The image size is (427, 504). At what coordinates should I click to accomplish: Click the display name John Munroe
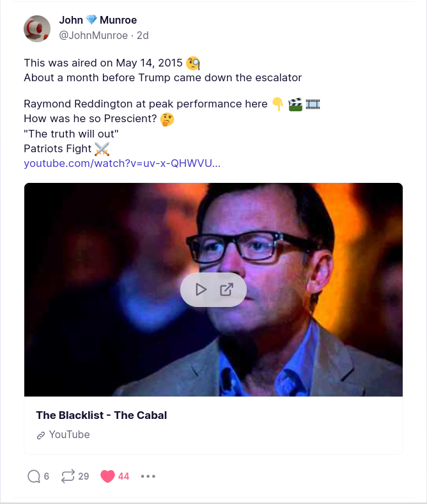tap(98, 20)
